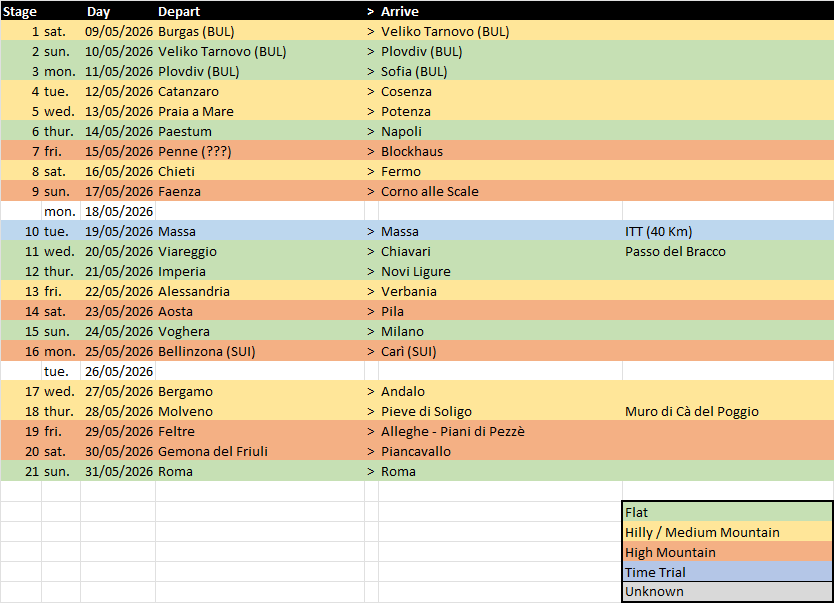Click the 18/05/2026 rest day date cell
Image resolution: width=834 pixels, height=603 pixels.
click(118, 211)
